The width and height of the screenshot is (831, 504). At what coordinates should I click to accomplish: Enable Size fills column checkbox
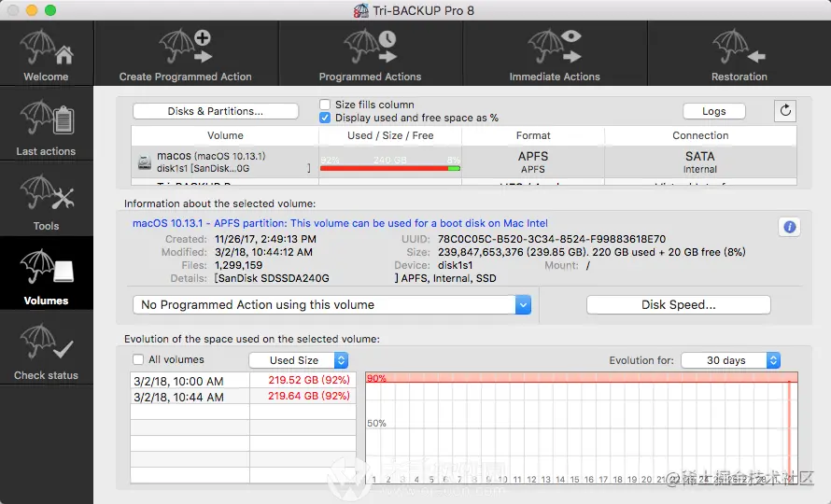coord(325,105)
